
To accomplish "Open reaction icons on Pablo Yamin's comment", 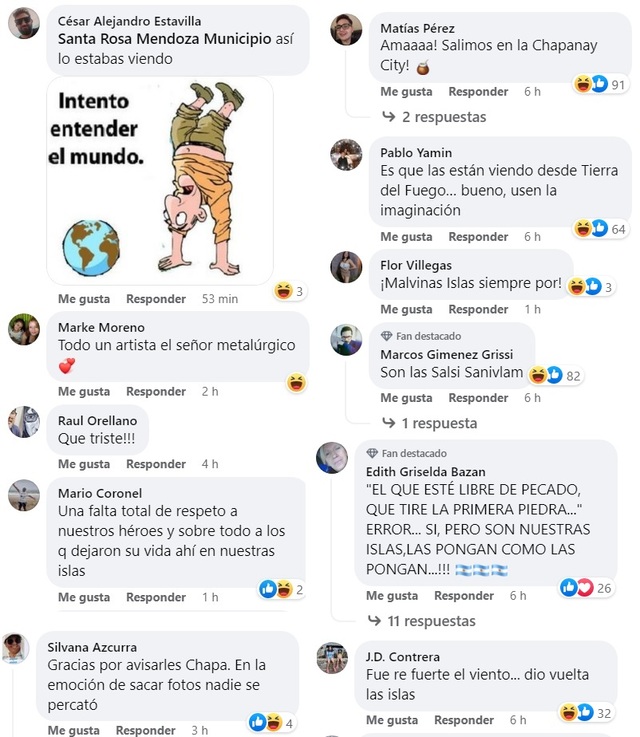I will tap(601, 229).
